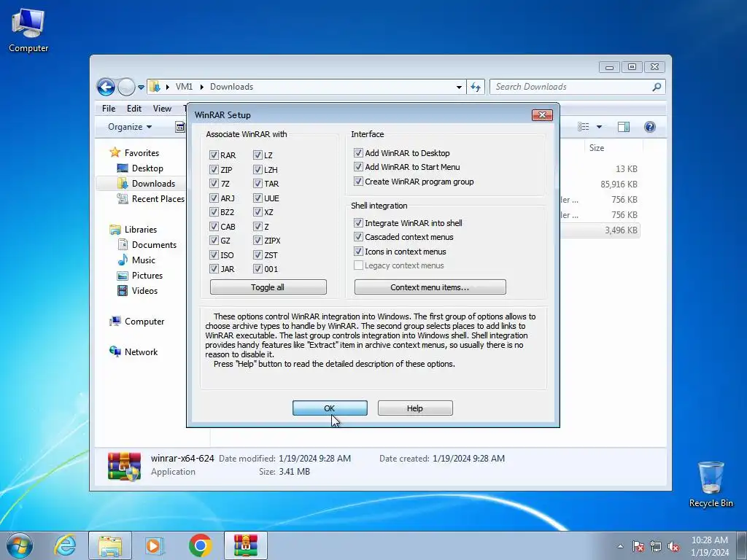Go back in the Downloads explorer window
This screenshot has width=747, height=560.
click(106, 87)
